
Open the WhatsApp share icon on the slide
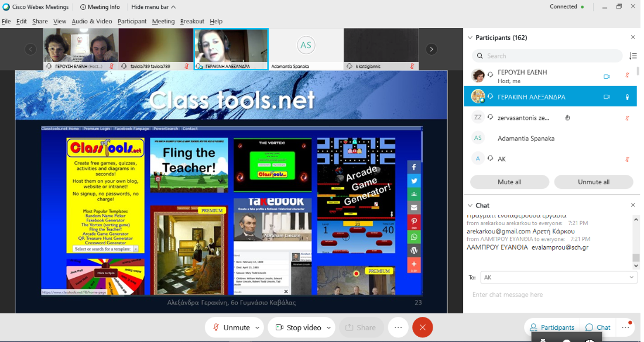414,236
